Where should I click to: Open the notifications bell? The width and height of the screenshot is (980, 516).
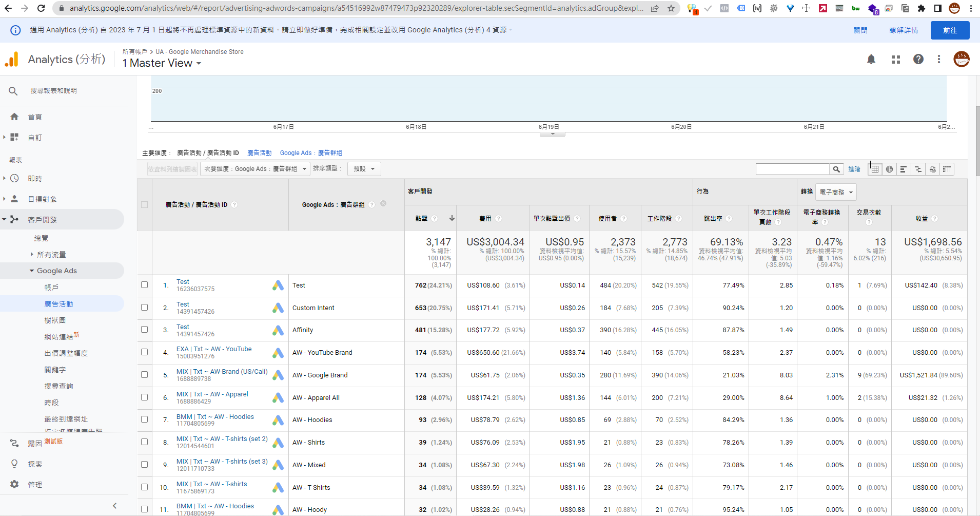[871, 60]
